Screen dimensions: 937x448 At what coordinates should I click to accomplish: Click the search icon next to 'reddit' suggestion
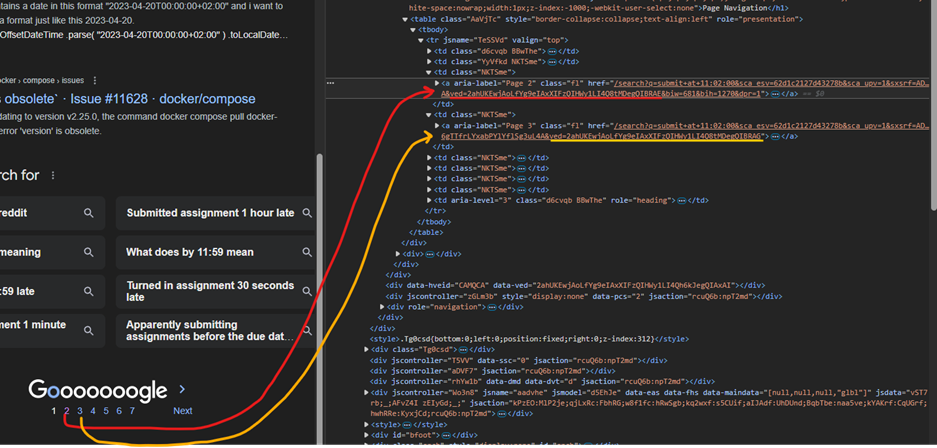pos(89,213)
